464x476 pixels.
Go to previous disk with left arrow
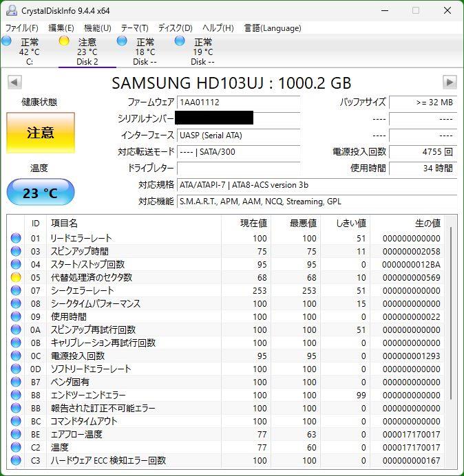pyautogui.click(x=14, y=82)
